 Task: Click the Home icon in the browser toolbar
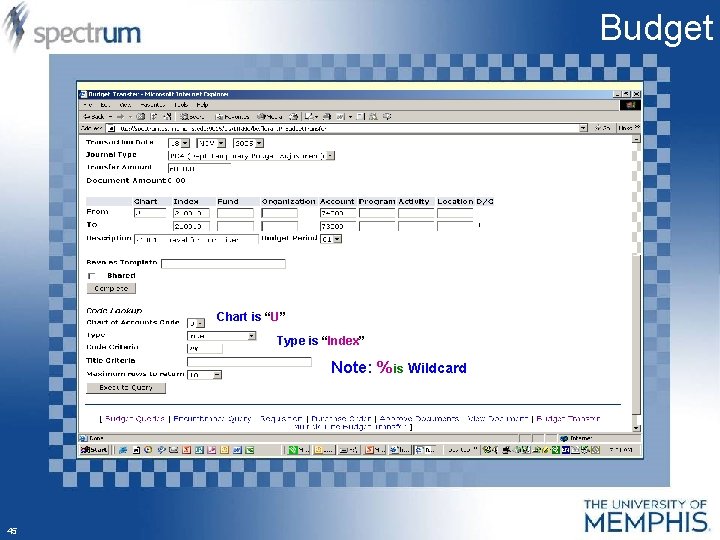(168, 117)
